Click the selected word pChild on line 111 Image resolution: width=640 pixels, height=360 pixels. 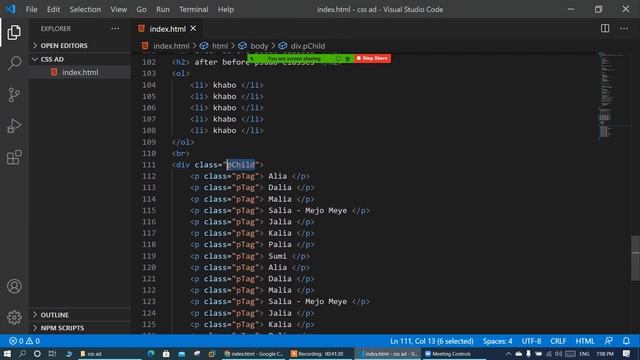tap(241, 164)
